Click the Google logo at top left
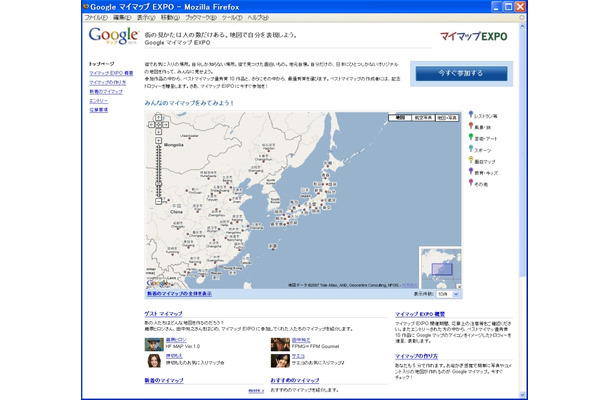Image resolution: width=610 pixels, height=400 pixels. click(113, 36)
